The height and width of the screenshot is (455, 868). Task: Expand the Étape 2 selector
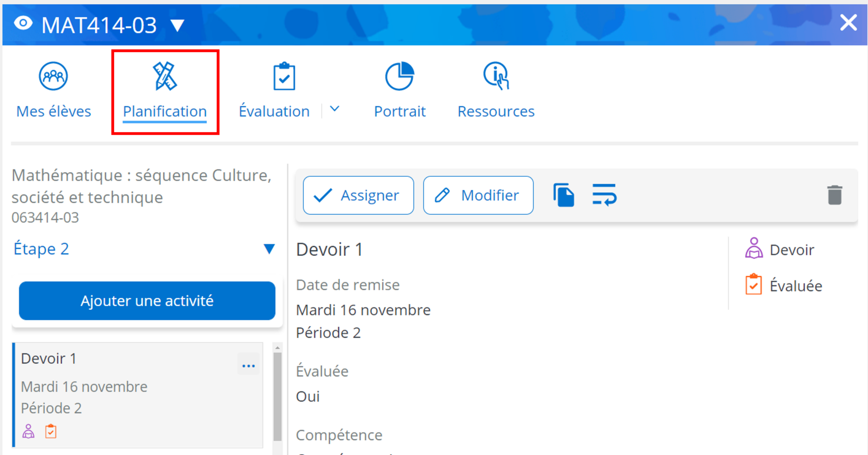(x=270, y=249)
